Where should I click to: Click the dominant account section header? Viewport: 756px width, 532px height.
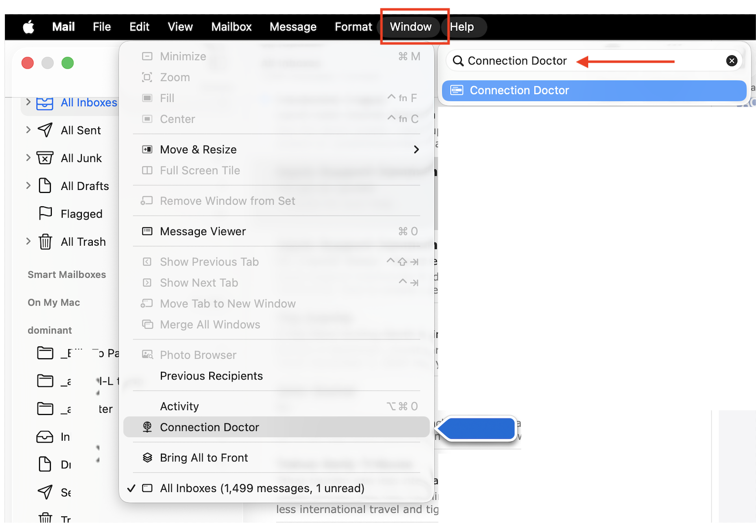[50, 330]
